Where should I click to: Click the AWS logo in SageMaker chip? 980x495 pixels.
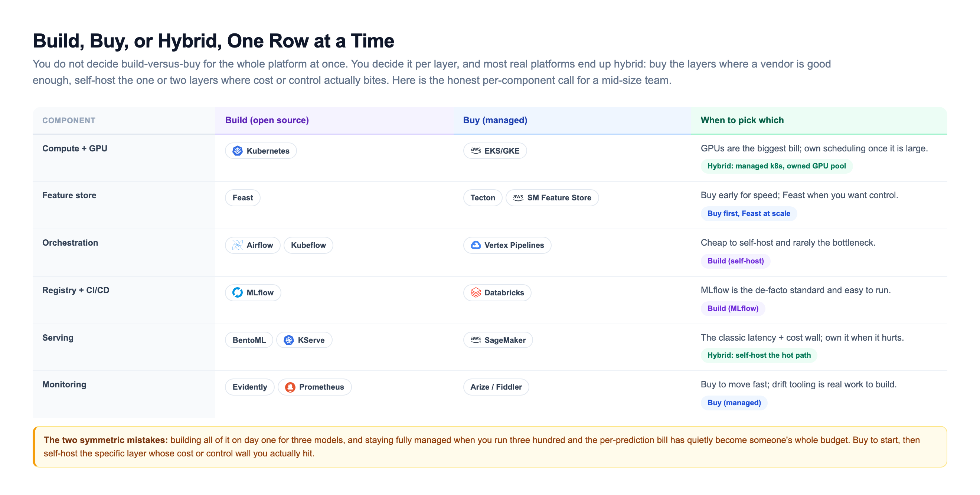(476, 340)
